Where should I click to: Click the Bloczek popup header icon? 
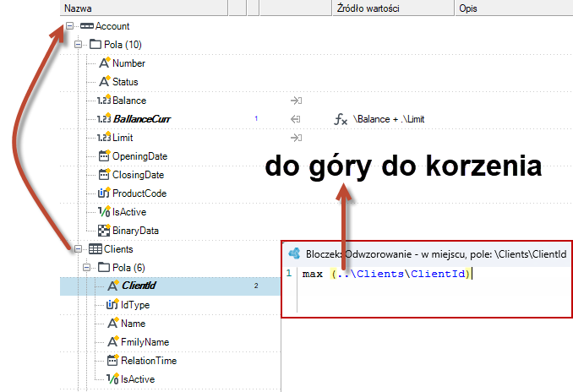(x=295, y=253)
